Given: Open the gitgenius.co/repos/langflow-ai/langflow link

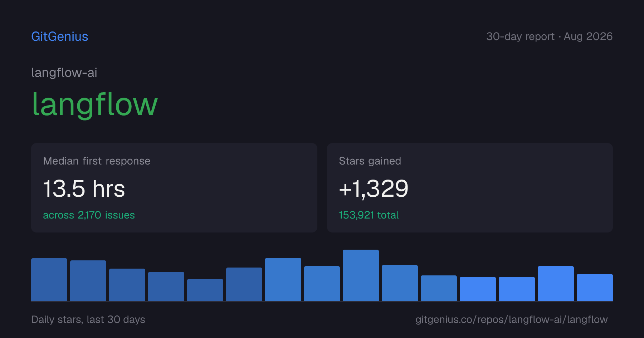Looking at the screenshot, I should coord(511,319).
